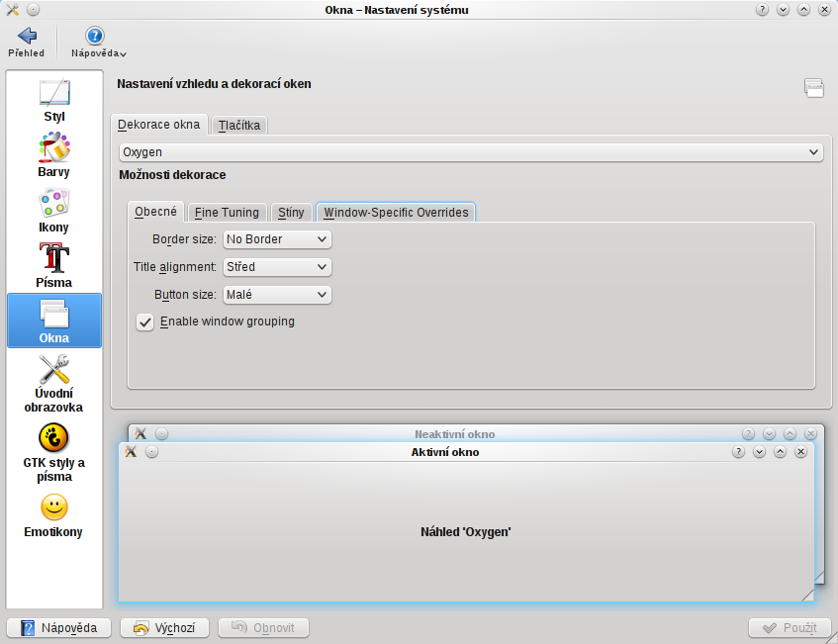Open the Border size dropdown
838x644 pixels.
click(277, 239)
